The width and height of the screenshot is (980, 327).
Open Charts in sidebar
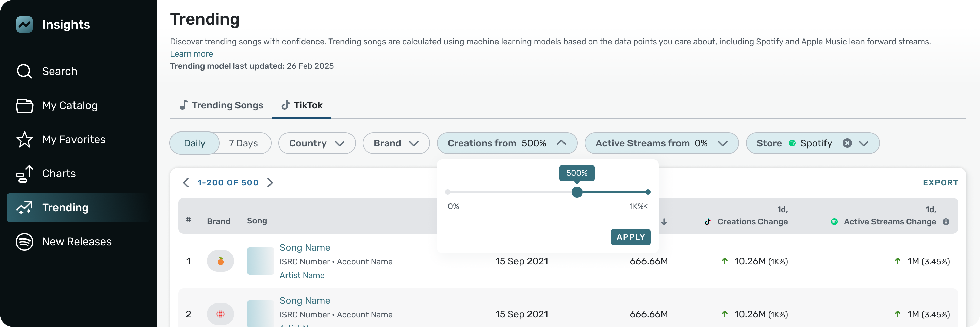click(x=59, y=174)
